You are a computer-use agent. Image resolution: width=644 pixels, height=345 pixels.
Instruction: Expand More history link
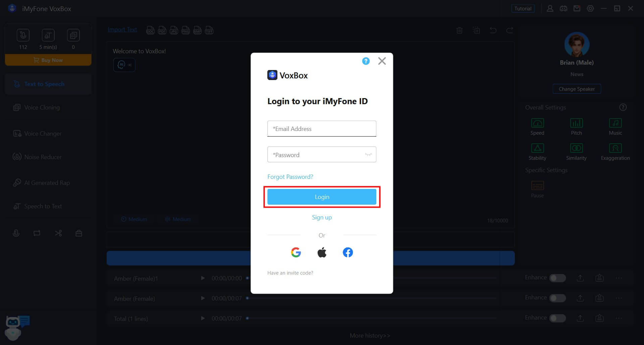click(370, 335)
